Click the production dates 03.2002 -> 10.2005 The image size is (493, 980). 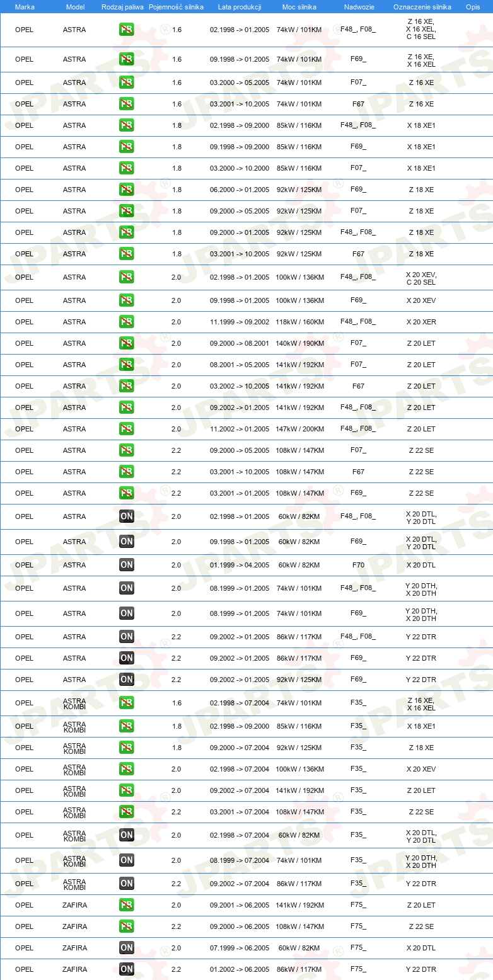pos(240,386)
